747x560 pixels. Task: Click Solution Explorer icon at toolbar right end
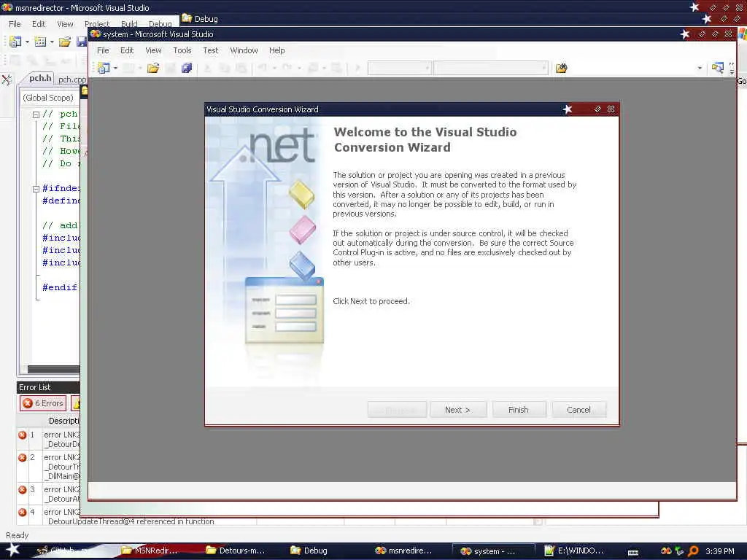click(718, 68)
